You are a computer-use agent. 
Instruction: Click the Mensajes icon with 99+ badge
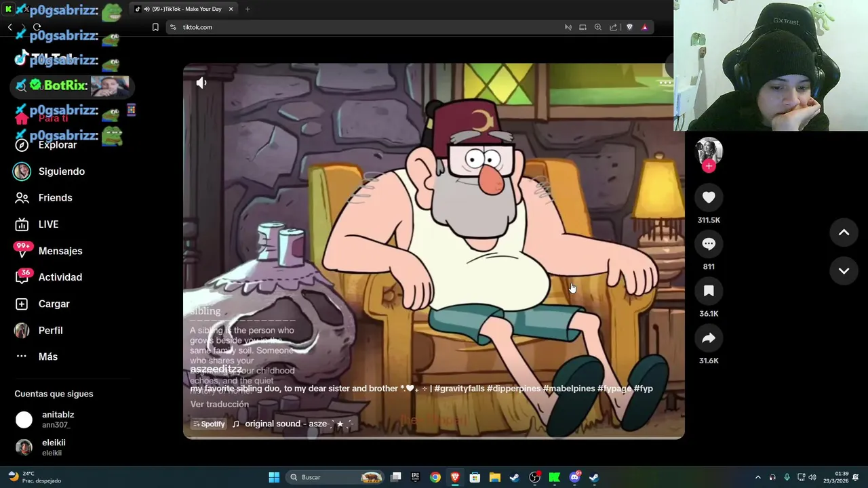coord(22,250)
